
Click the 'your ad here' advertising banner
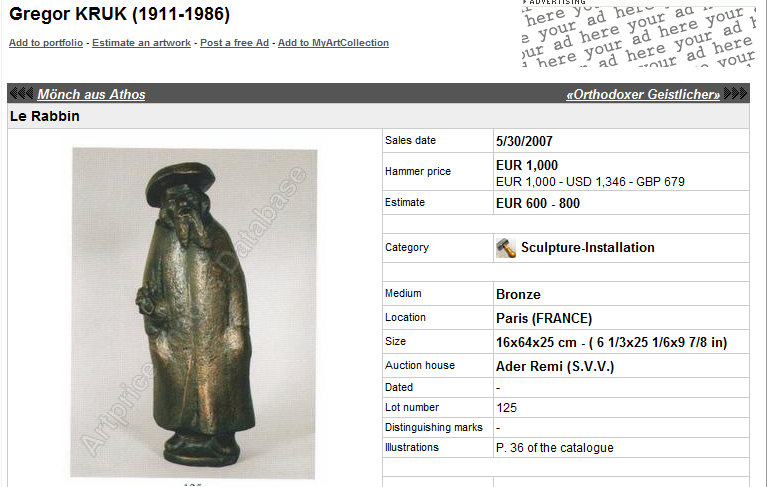[x=638, y=34]
